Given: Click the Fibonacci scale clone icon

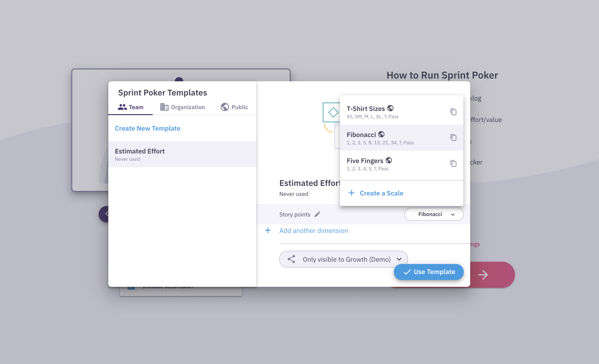Looking at the screenshot, I should click(453, 137).
